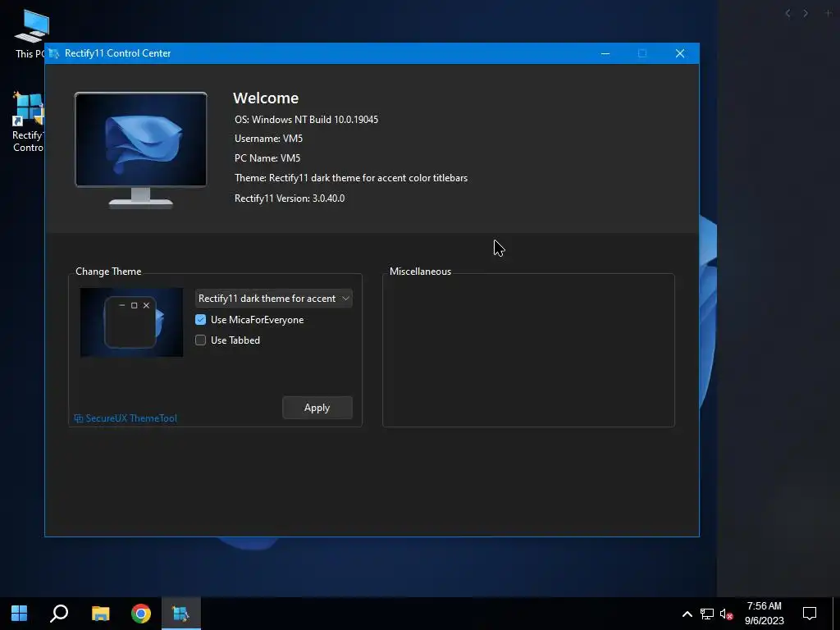Uncheck Use MicaForEveryone checkbox
The width and height of the screenshot is (840, 630).
point(200,320)
